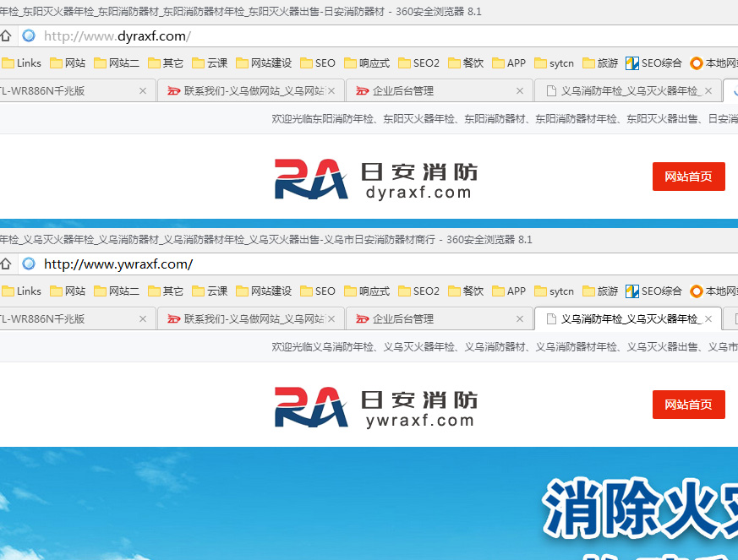Open Links bookmark folder in upper browser
This screenshot has height=560, width=738.
tap(22, 63)
